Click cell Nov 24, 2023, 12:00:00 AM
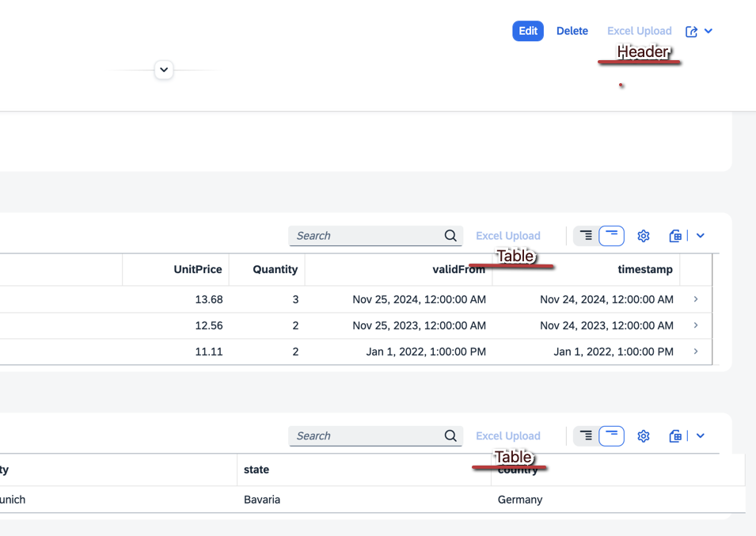756x536 pixels. (x=606, y=325)
